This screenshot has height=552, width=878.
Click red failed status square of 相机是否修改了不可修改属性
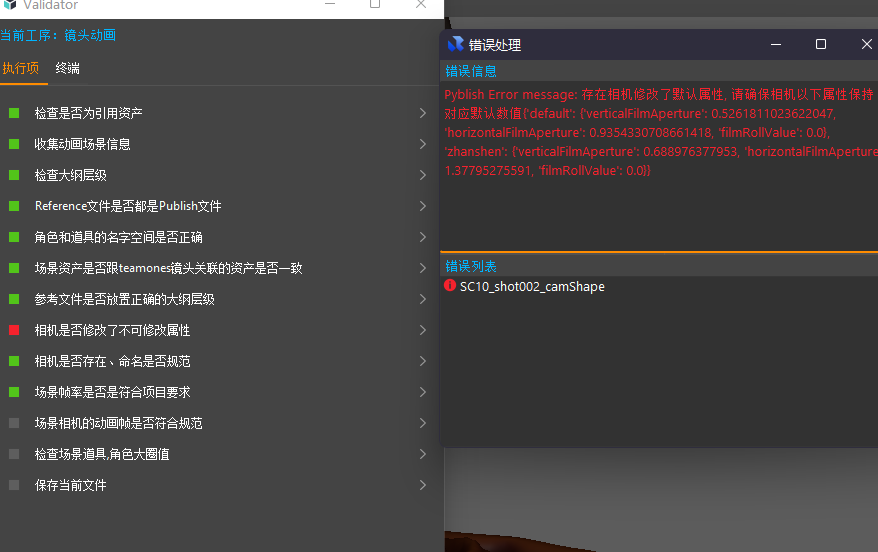(14, 330)
